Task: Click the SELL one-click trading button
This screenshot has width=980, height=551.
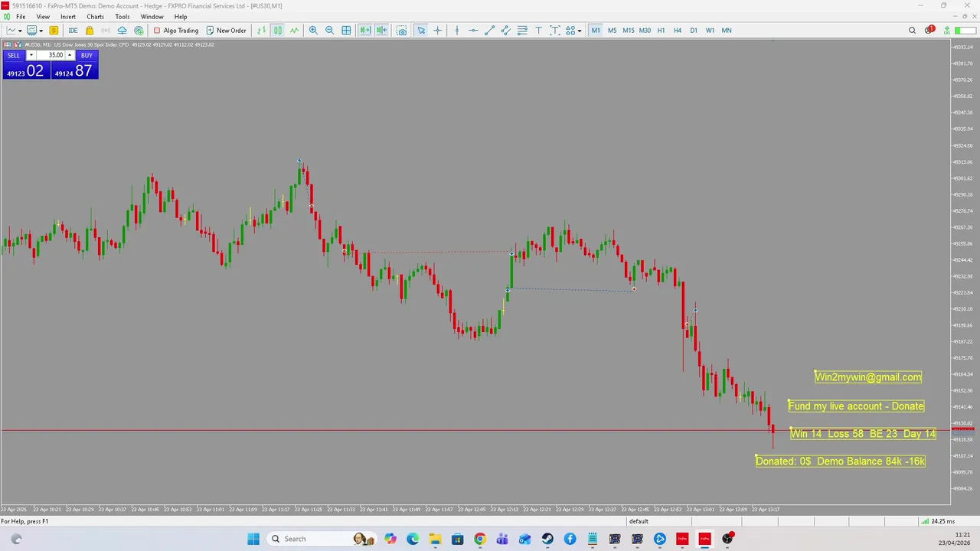Action: pyautogui.click(x=14, y=55)
